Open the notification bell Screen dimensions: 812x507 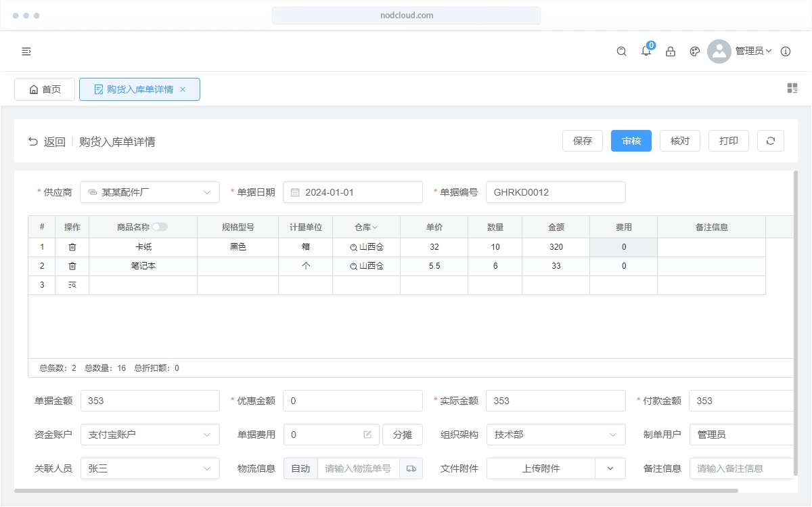coord(646,51)
